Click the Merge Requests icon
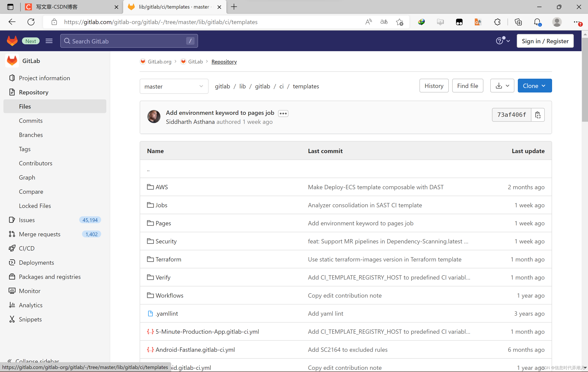The width and height of the screenshot is (588, 372). pyautogui.click(x=12, y=234)
